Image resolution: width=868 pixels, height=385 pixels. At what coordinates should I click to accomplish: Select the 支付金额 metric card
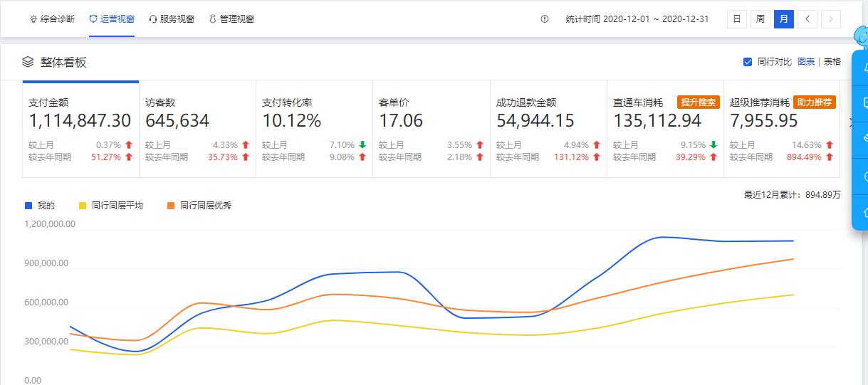[80, 129]
